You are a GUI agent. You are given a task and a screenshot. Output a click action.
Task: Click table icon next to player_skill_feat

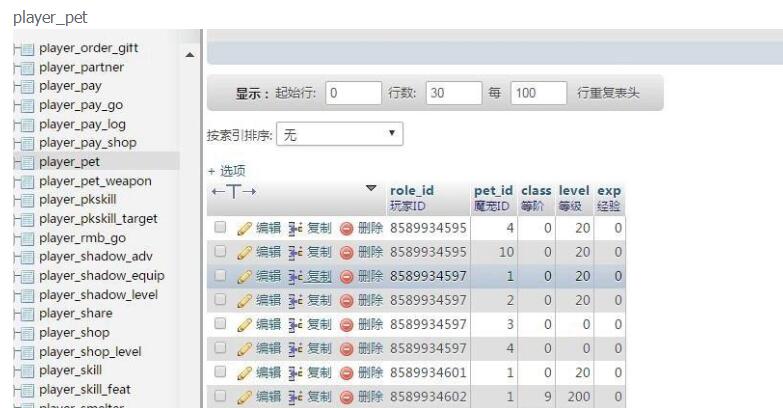[x=27, y=390]
